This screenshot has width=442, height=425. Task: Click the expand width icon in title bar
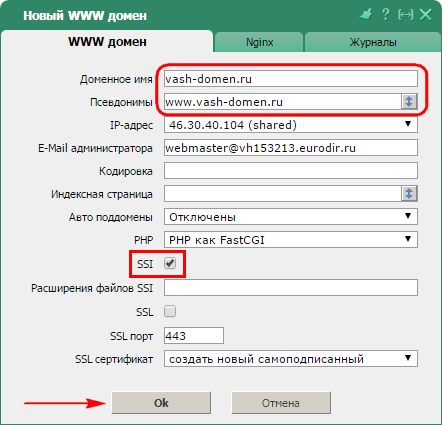(x=406, y=15)
